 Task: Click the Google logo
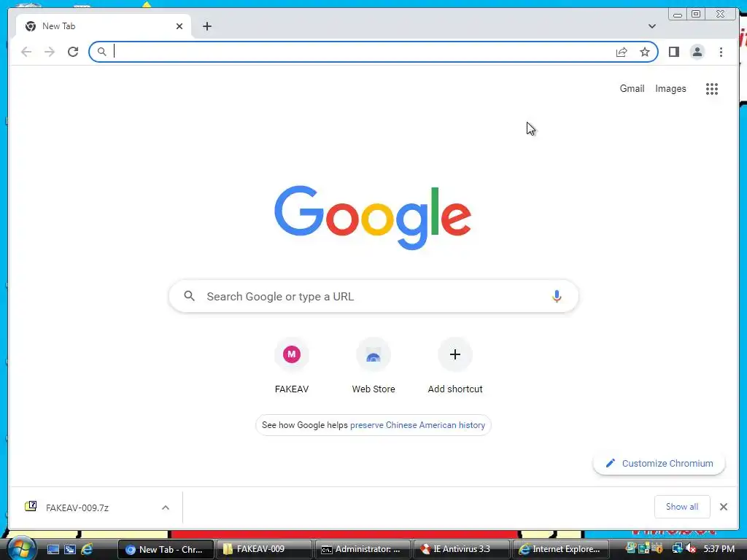[373, 217]
